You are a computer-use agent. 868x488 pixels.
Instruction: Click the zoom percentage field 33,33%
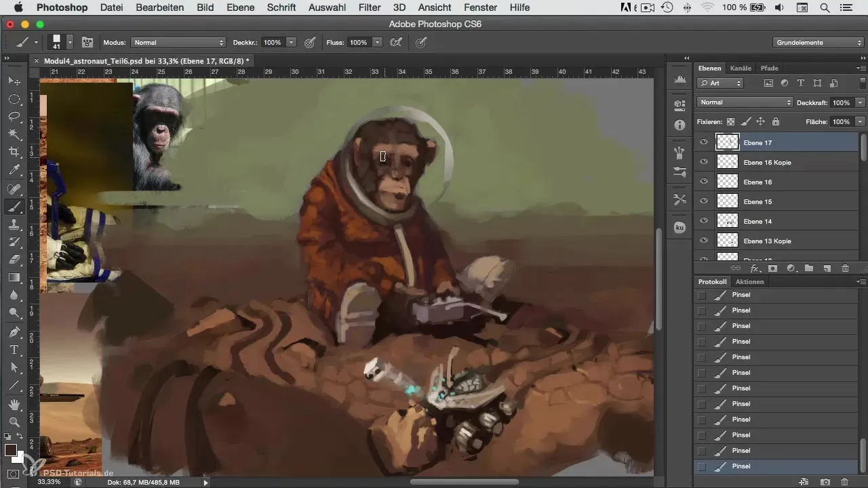coord(49,482)
